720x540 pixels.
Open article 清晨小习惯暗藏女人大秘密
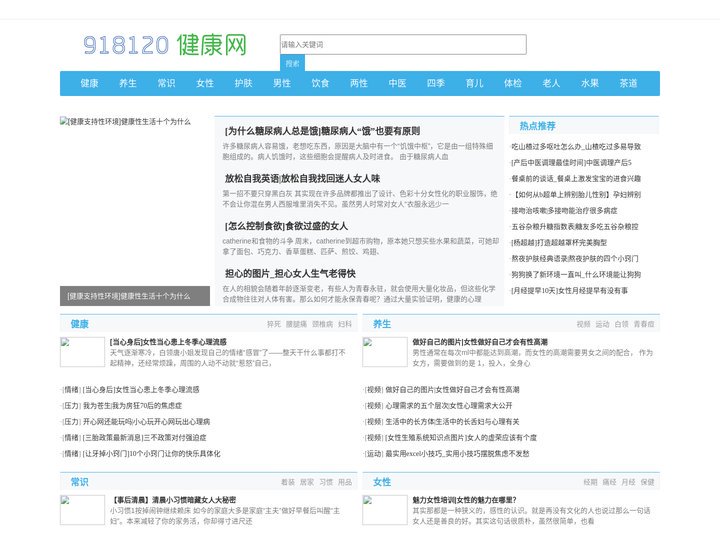click(x=173, y=500)
